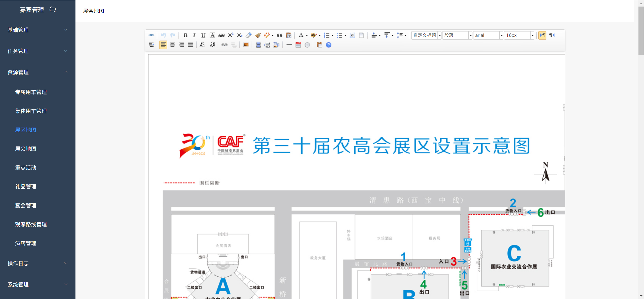Undo the last edit

(x=164, y=35)
